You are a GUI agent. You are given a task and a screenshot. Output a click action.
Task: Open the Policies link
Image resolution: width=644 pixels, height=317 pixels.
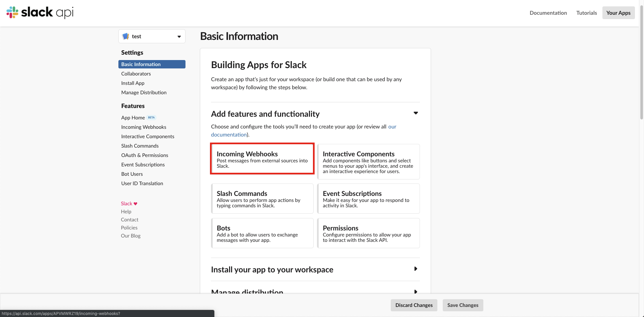pyautogui.click(x=129, y=227)
